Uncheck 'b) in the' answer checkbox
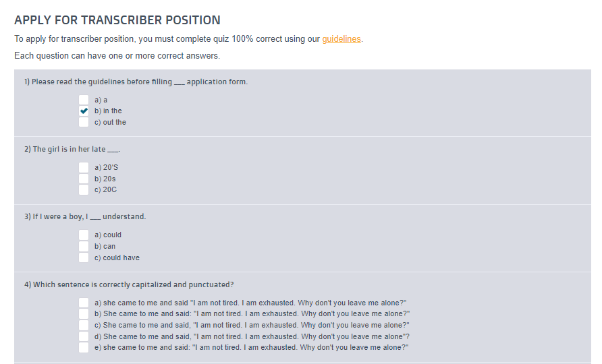Image resolution: width=602 pixels, height=364 pixels. [x=84, y=111]
